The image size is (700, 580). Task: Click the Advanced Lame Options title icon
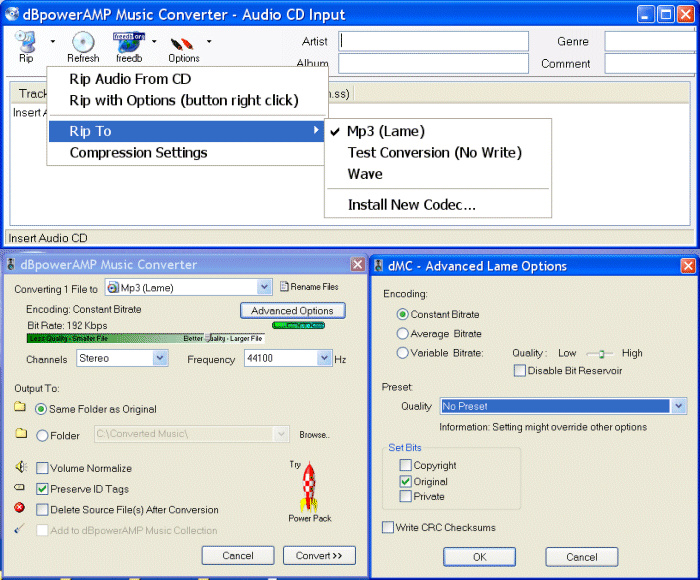379,266
